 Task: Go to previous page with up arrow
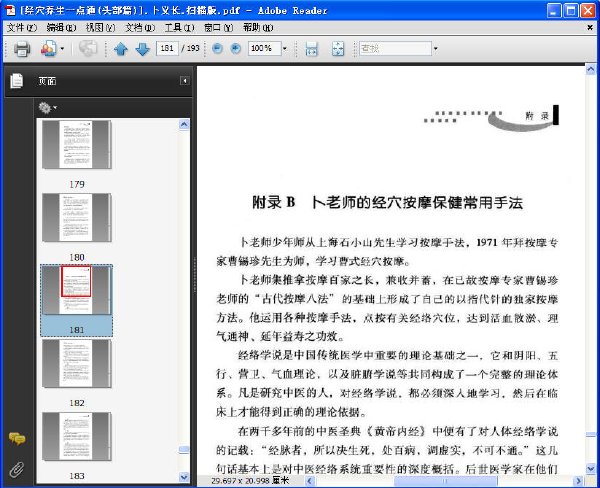click(x=121, y=49)
